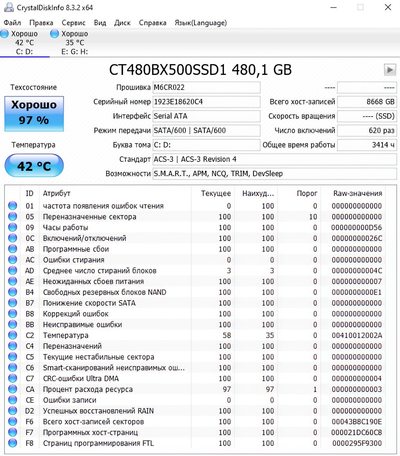
Task: Click status orb for attribute C2 temperature
Action: coord(13,335)
